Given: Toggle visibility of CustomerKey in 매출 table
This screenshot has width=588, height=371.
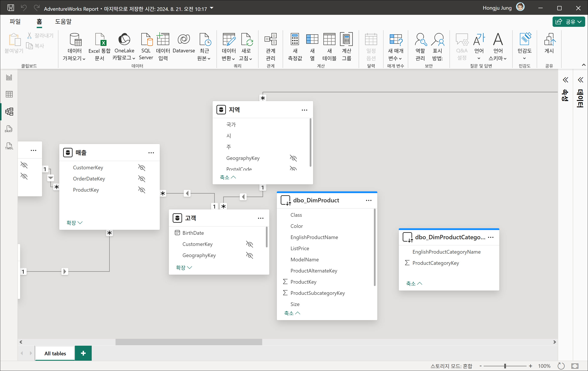Looking at the screenshot, I should pyautogui.click(x=142, y=168).
